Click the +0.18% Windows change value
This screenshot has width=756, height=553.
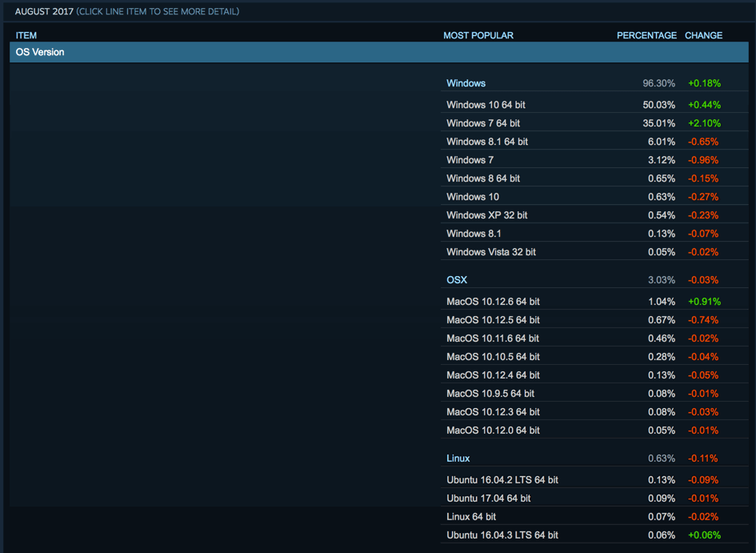tap(704, 83)
